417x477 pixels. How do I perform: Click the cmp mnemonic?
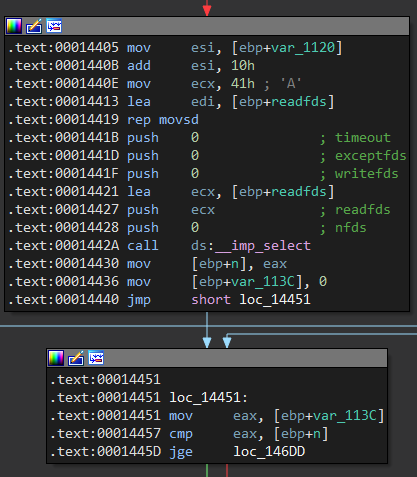[x=181, y=433]
